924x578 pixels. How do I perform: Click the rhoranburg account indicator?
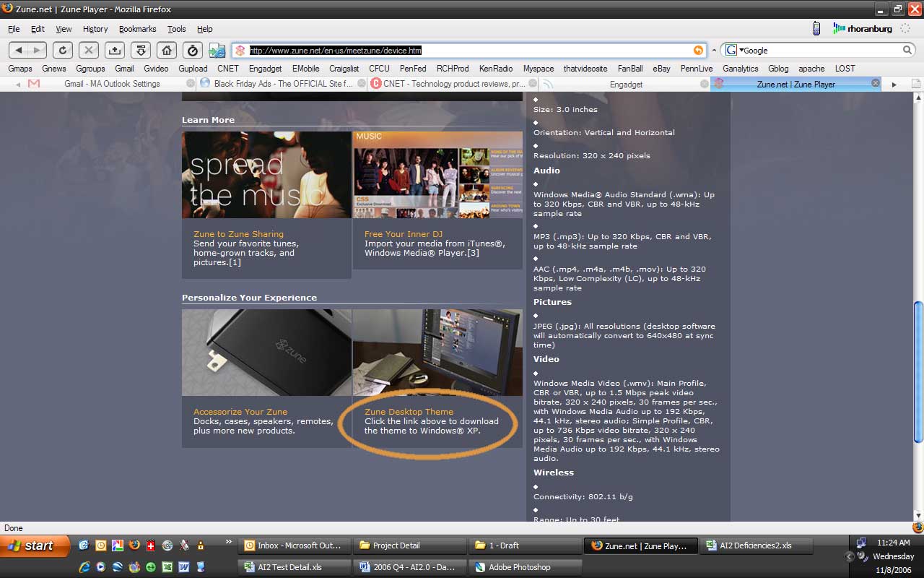coord(863,29)
